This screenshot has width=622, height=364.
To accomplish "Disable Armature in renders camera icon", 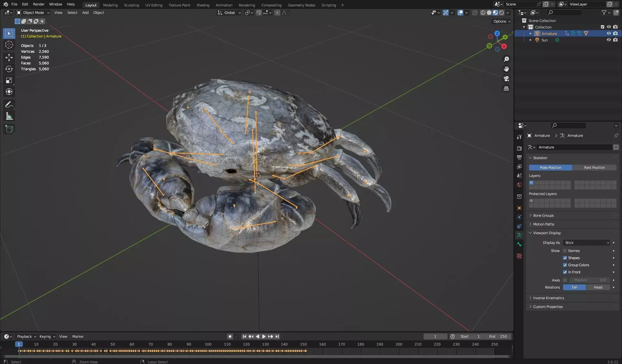I will (x=615, y=33).
